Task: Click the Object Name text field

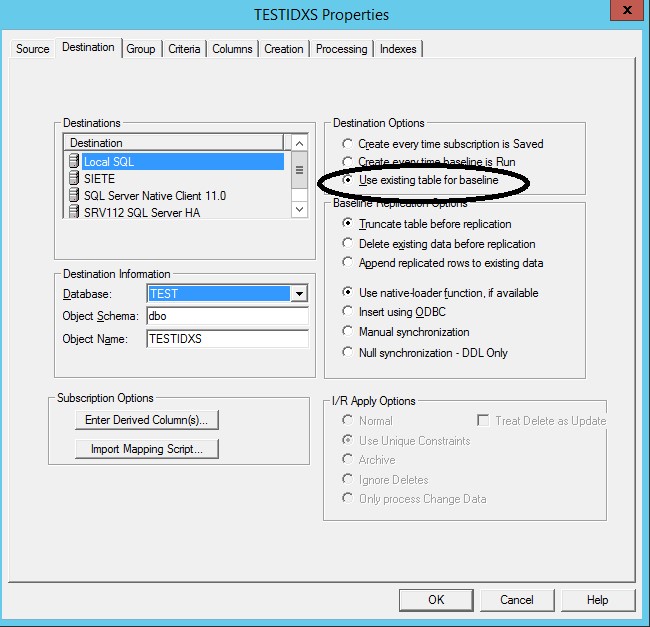Action: click(x=227, y=339)
